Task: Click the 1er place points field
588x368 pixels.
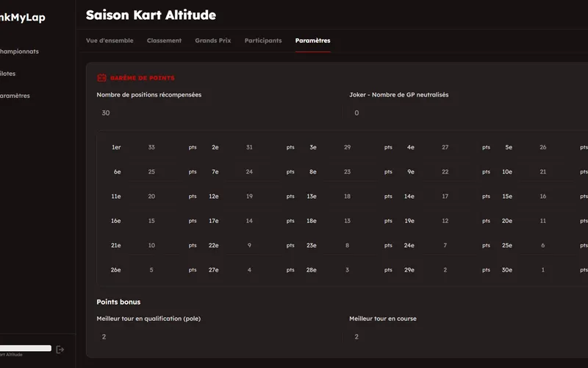Action: pyautogui.click(x=153, y=147)
